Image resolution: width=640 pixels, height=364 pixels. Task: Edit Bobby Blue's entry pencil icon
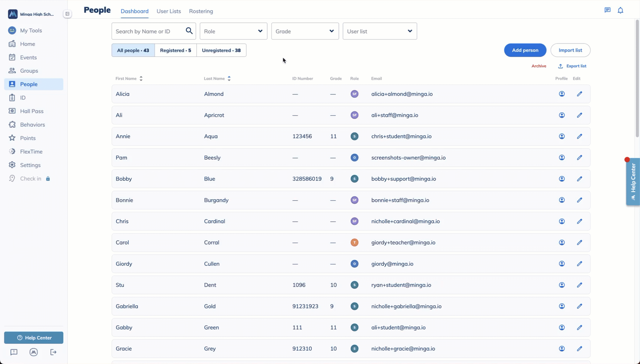(x=579, y=179)
